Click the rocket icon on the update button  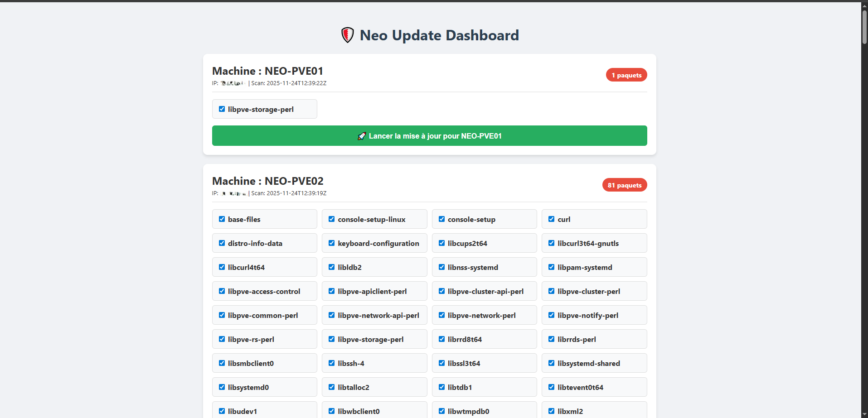pos(362,136)
